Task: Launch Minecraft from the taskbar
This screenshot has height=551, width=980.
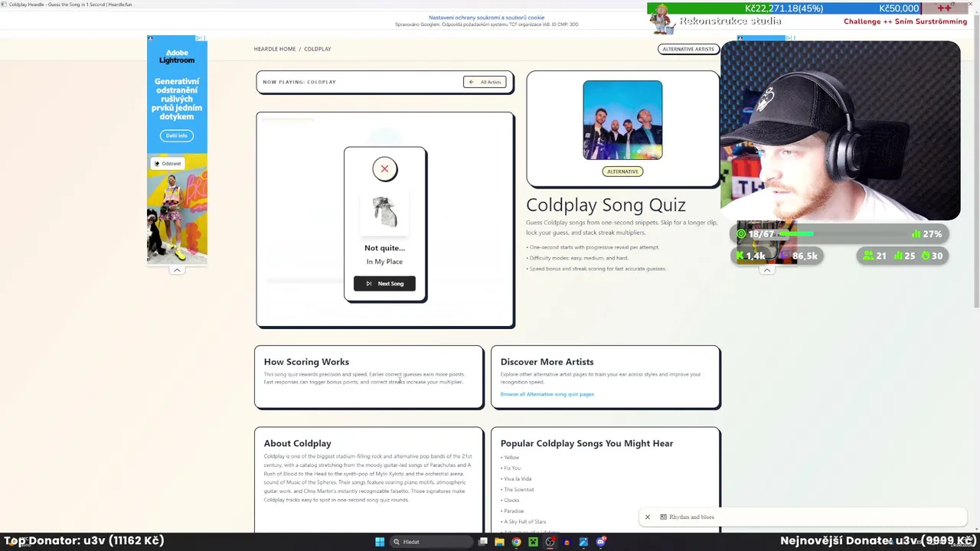Action: [x=533, y=542]
